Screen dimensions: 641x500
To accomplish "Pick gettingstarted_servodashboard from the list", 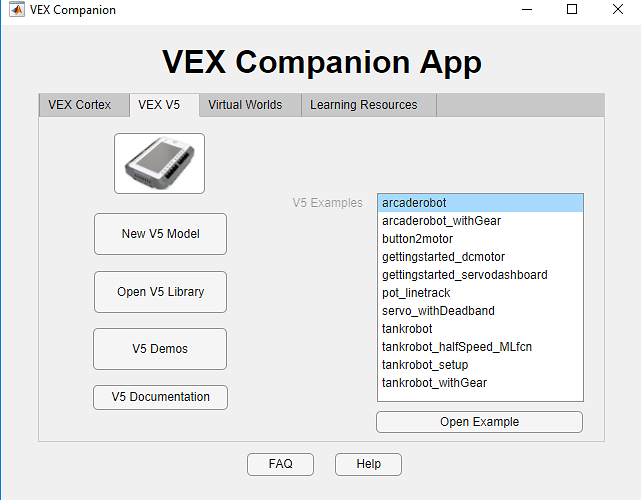I will click(x=480, y=275).
